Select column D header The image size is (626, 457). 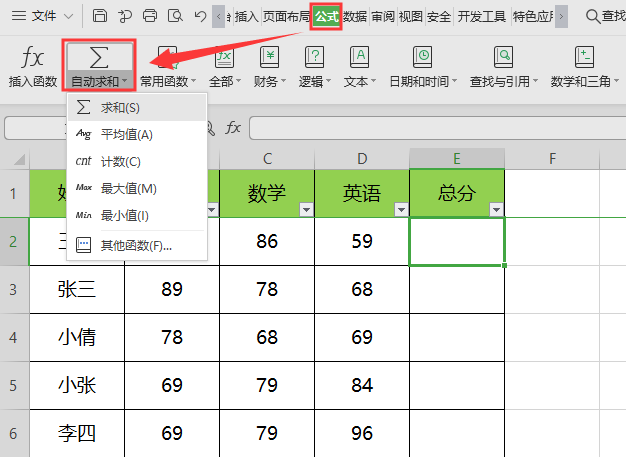362,159
